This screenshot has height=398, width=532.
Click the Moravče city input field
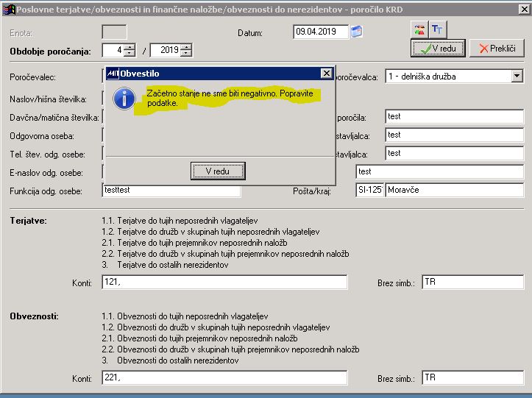[455, 190]
